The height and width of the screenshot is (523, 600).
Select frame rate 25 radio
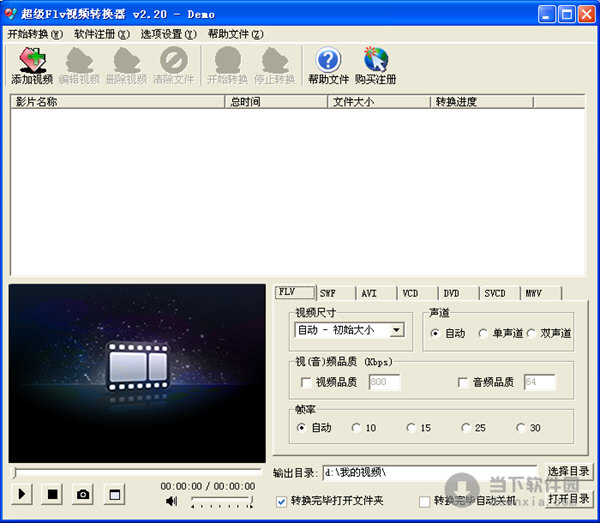coord(466,428)
